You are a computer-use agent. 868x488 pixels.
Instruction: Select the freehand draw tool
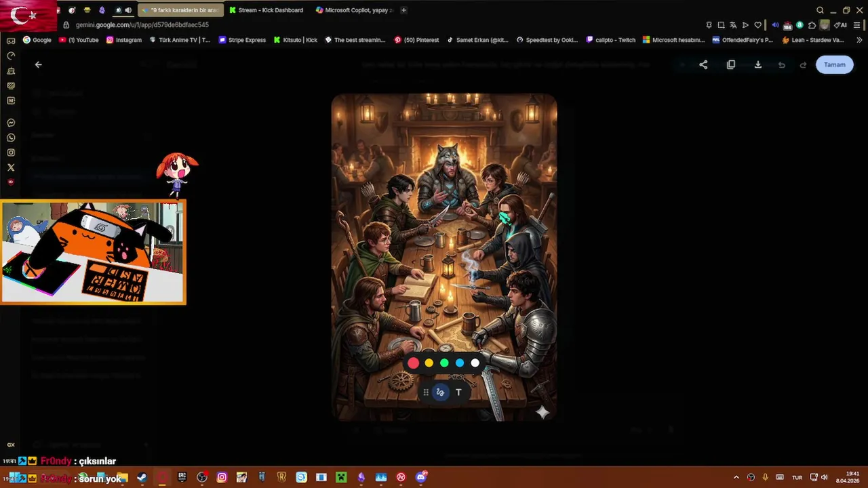[440, 392]
